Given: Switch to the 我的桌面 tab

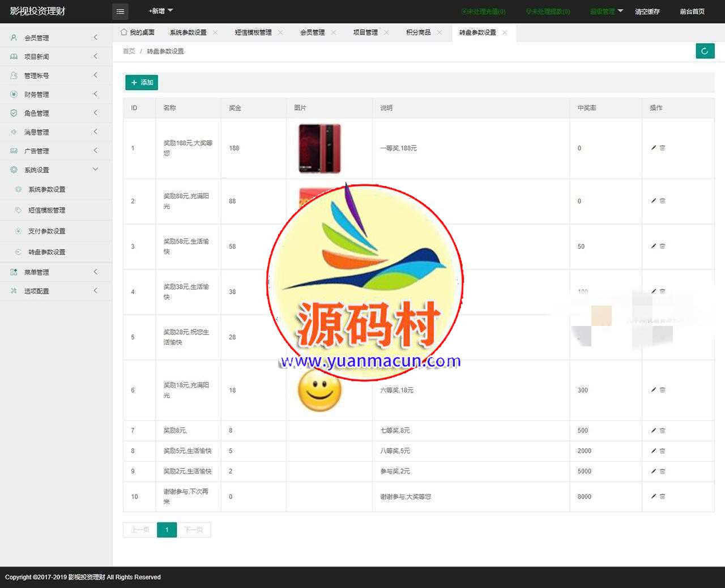Looking at the screenshot, I should (x=138, y=32).
